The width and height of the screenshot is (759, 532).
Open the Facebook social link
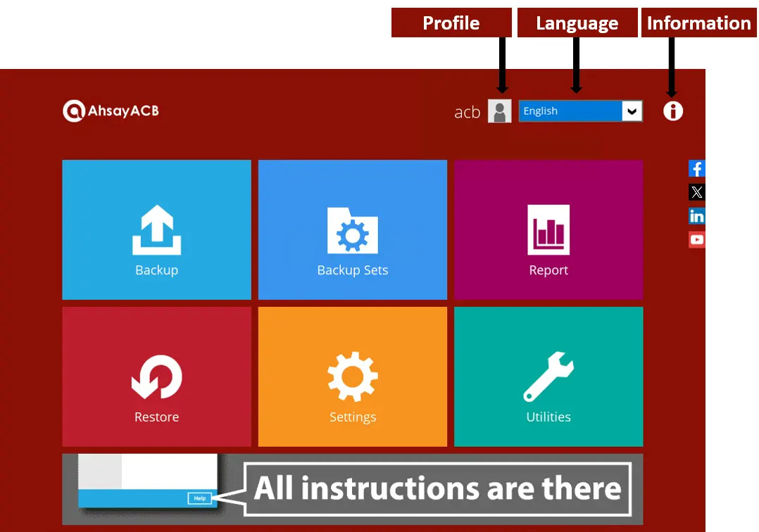696,169
